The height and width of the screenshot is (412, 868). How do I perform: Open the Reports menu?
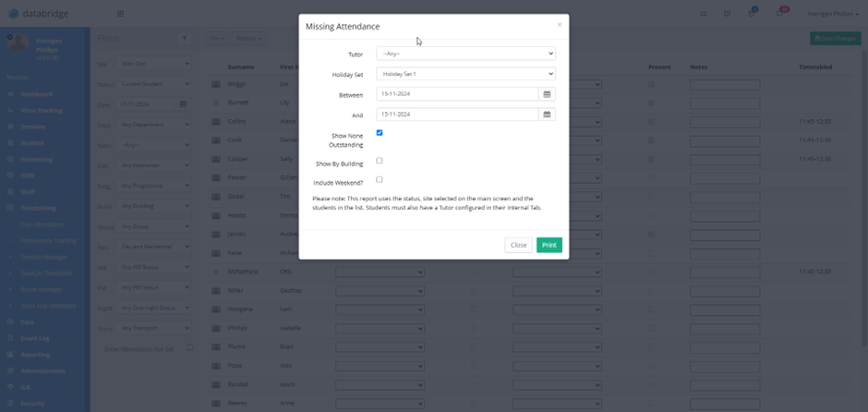point(248,38)
